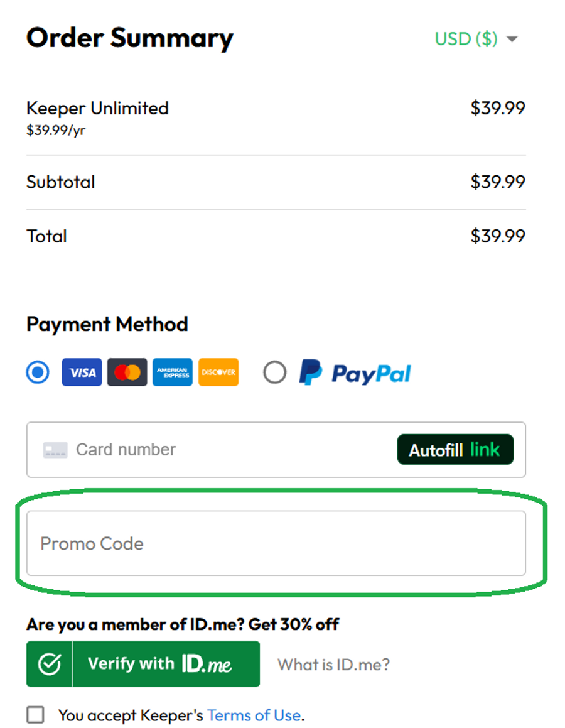Select the credit card payment radio button
The image size is (565, 728).
coord(38,372)
